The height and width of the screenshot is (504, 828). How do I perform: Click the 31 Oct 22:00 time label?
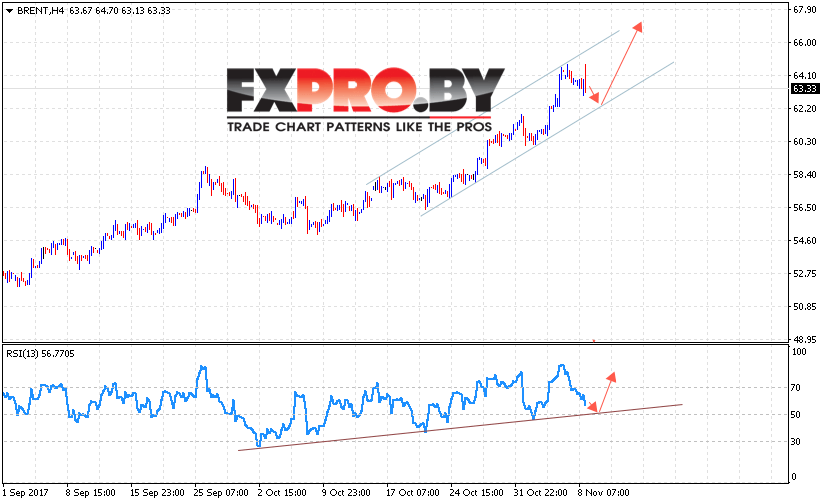pos(540,493)
